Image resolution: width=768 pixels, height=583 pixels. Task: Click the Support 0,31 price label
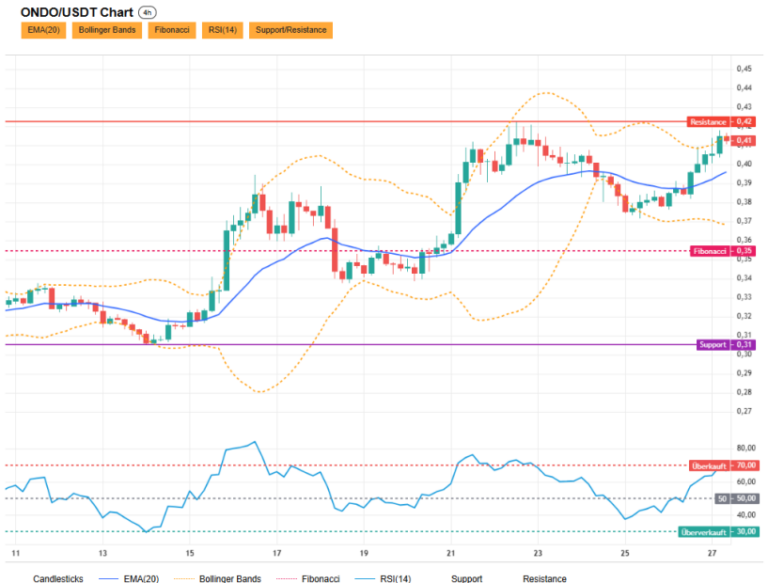point(726,344)
